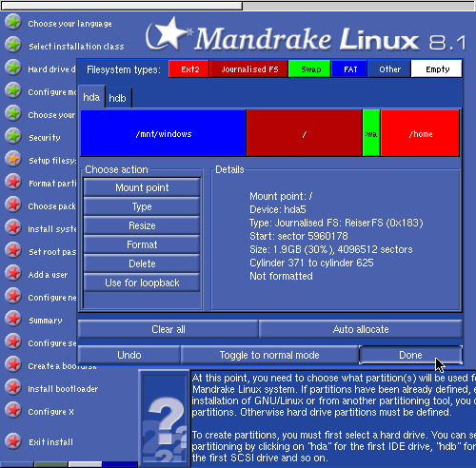
Task: Select the Ext2 filesystem type swatch
Action: pyautogui.click(x=188, y=68)
